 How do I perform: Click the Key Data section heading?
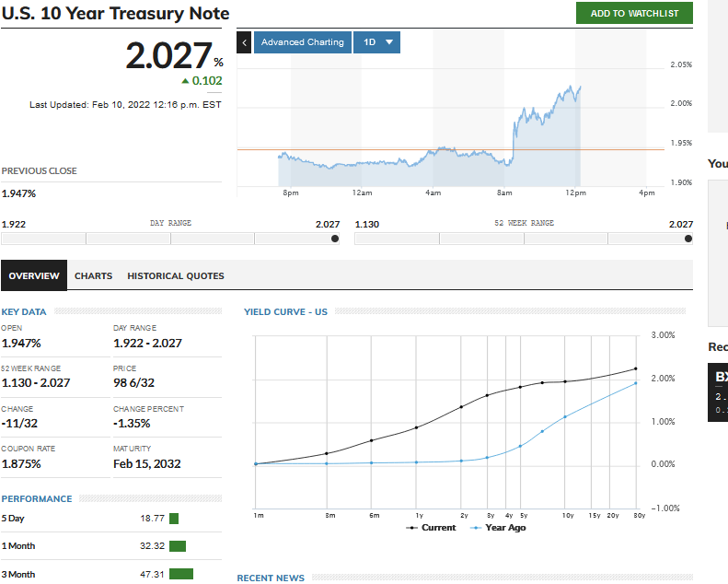click(24, 311)
